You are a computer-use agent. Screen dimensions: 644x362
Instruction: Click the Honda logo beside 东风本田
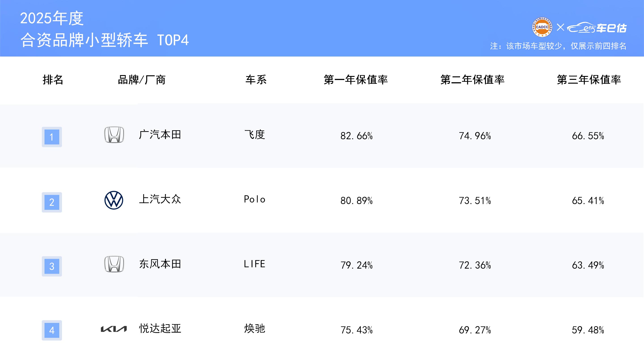[x=114, y=264]
